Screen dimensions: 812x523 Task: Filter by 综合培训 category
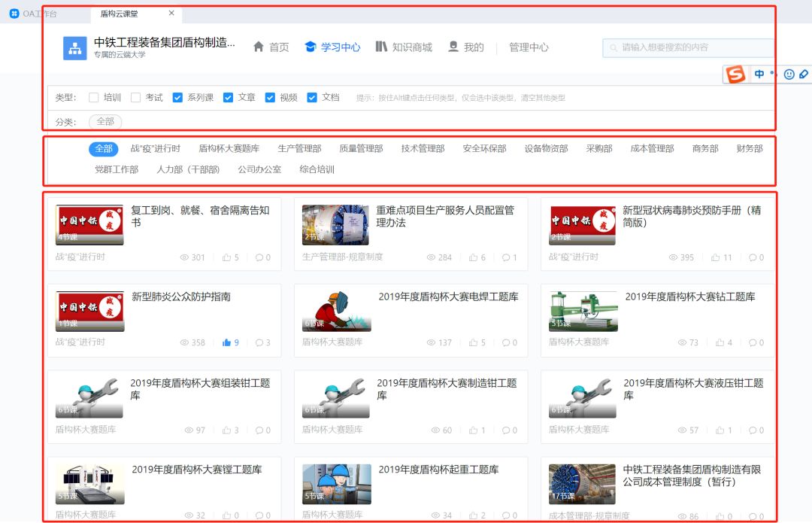tap(317, 169)
